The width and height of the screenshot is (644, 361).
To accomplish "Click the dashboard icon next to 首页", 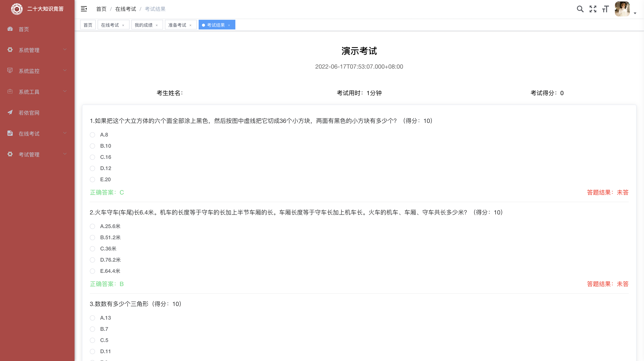I will click(10, 29).
